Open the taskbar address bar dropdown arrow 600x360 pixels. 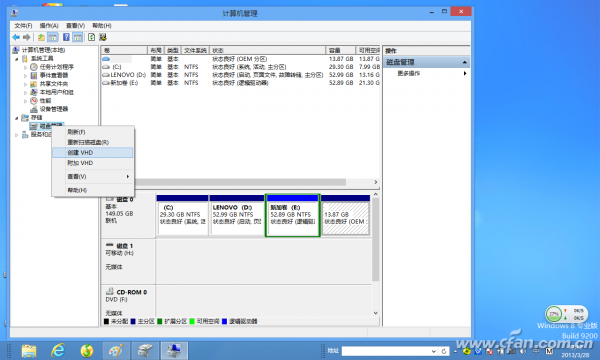point(434,351)
